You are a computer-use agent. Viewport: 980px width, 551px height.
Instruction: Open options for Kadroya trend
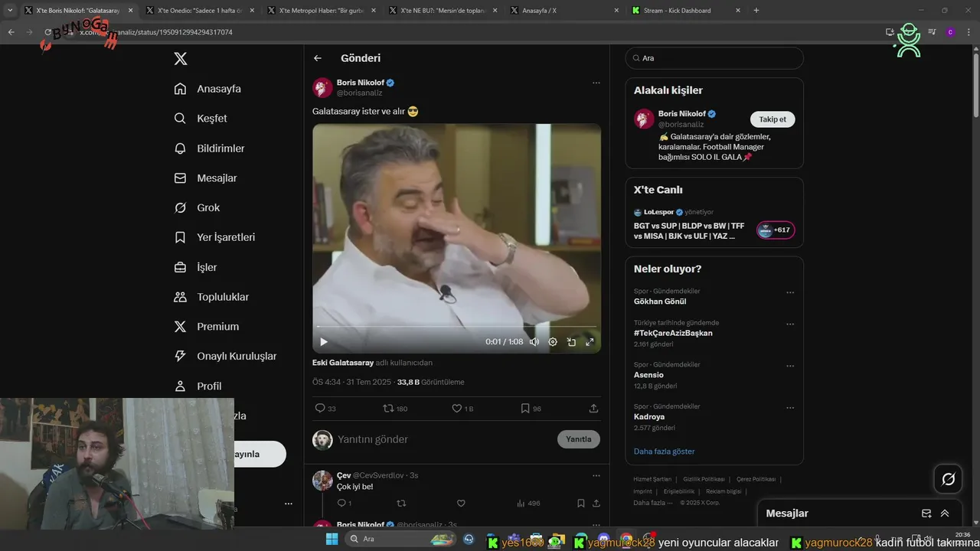coord(790,408)
